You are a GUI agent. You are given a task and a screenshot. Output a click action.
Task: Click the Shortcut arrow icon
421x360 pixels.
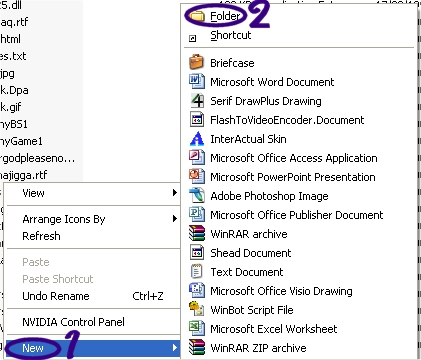[x=193, y=38]
